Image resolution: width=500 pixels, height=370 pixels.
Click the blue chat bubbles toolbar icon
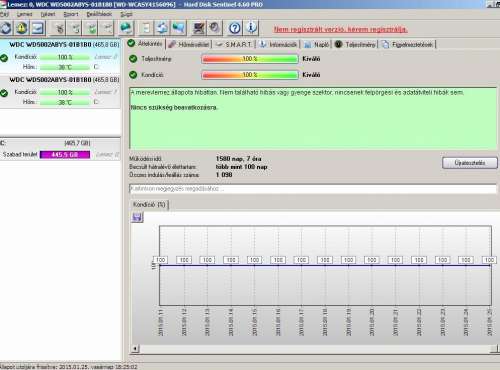[x=178, y=28]
